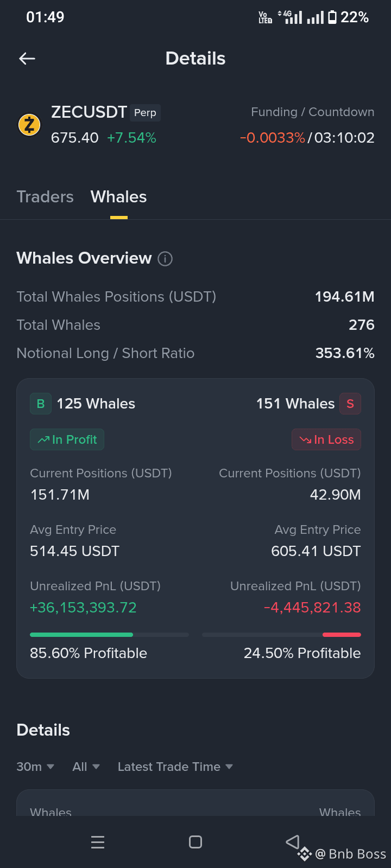Open the 30m timeframe dropdown

(35, 767)
